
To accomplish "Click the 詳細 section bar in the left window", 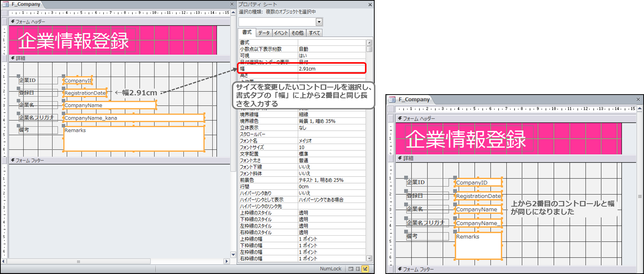I will (119, 58).
